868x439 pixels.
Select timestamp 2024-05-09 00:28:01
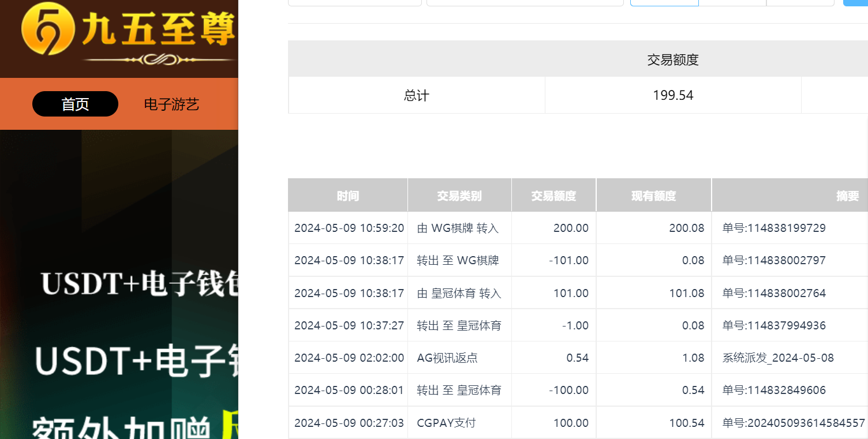(x=349, y=390)
